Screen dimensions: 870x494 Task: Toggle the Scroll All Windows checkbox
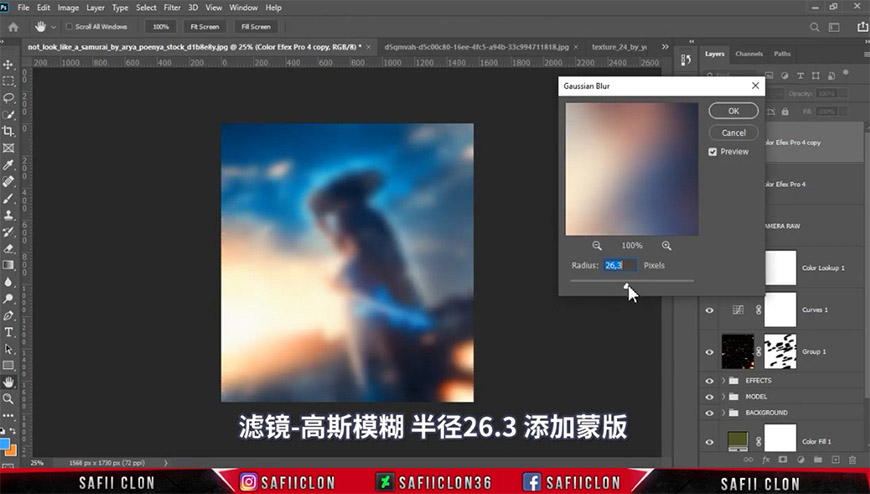69,27
